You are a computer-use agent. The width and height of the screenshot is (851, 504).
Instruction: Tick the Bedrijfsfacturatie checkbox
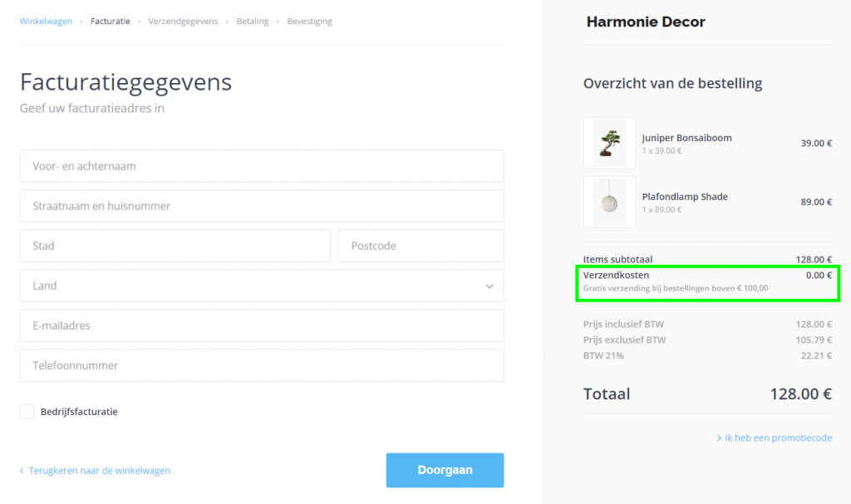[x=27, y=412]
